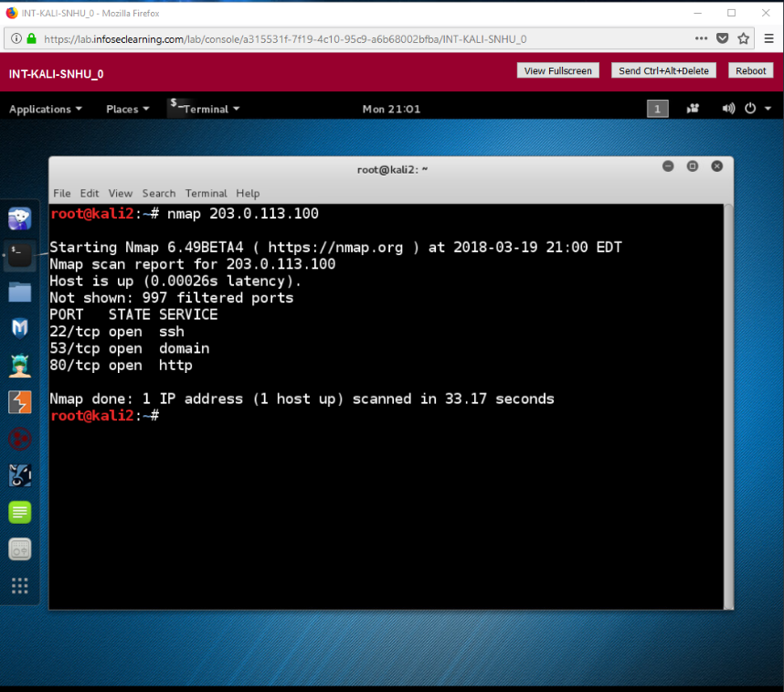Open the Show Applications grid
The image size is (784, 692).
coord(20,585)
